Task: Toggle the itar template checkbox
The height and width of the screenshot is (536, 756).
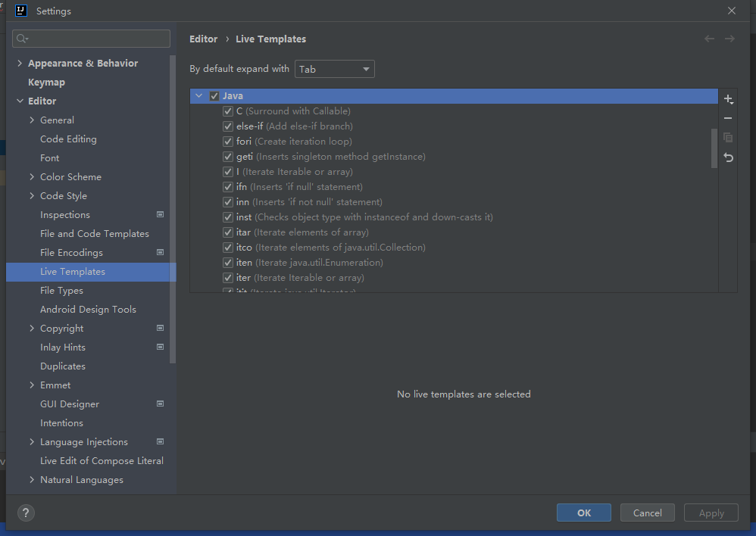Action: (228, 232)
